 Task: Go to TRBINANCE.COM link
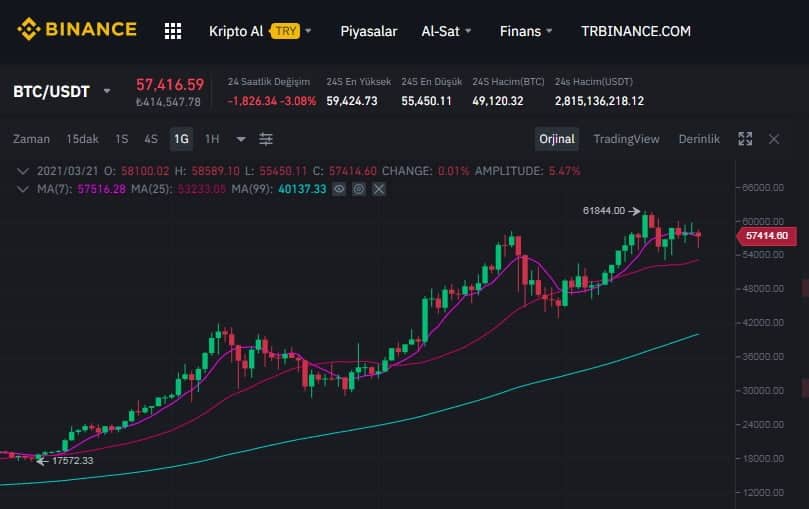[x=635, y=31]
